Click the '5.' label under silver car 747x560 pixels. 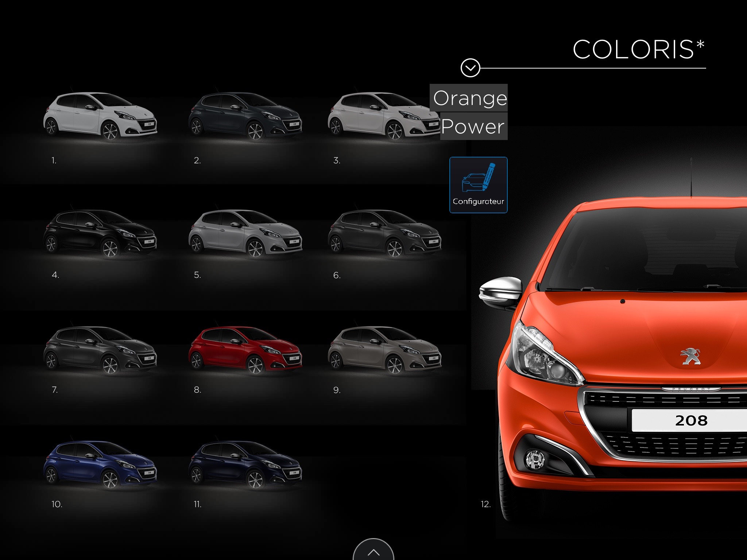[197, 275]
